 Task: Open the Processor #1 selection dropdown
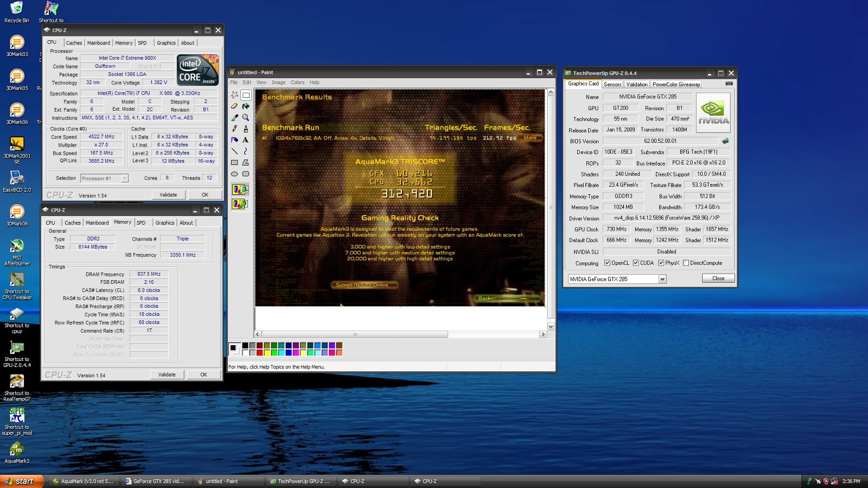point(125,178)
